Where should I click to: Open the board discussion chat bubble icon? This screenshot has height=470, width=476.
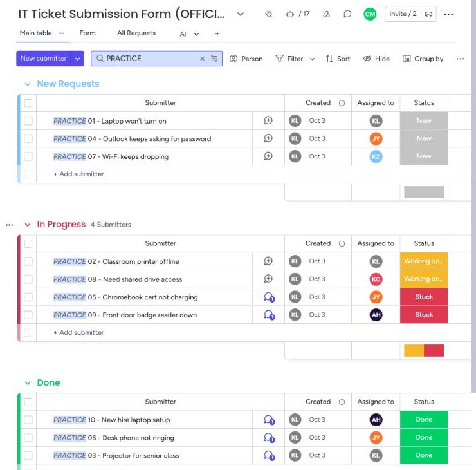tap(347, 14)
